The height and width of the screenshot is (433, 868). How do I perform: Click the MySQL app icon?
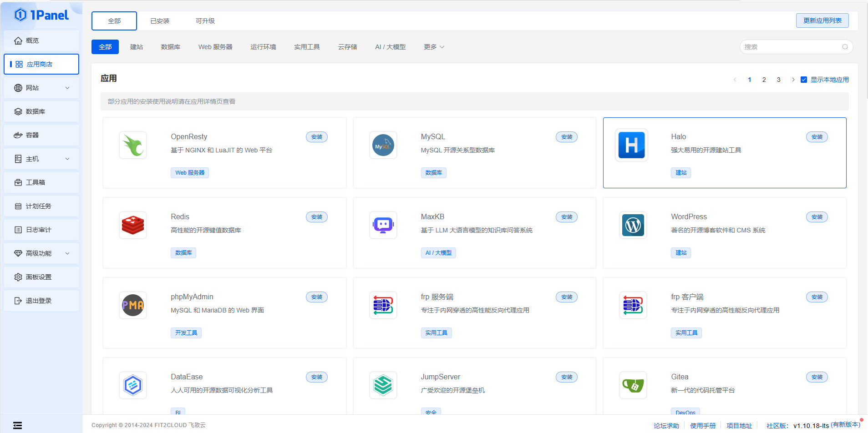(383, 145)
